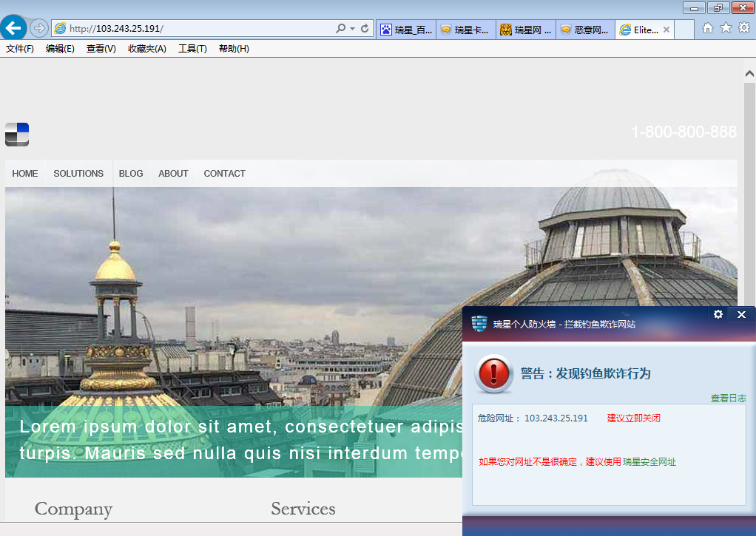756x536 pixels.
Task: Click the browser forward arrow button
Action: point(38,28)
